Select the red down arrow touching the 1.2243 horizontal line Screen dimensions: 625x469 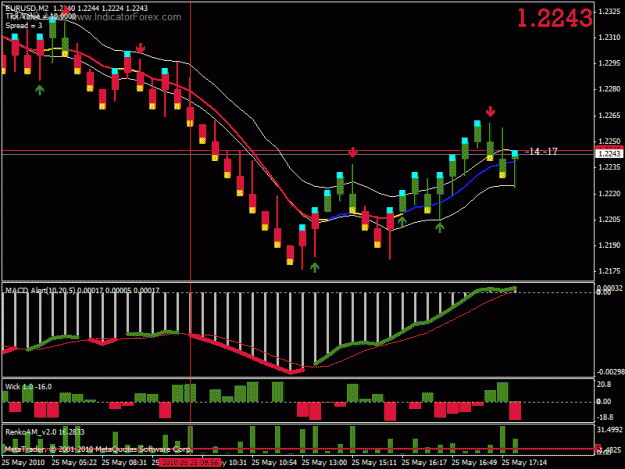point(352,152)
